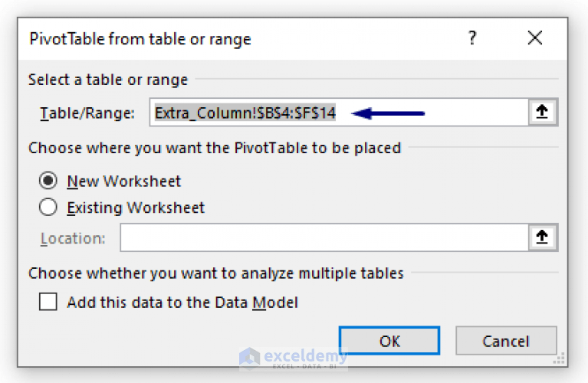
Task: Click the 'analyze multiple tables' section heading
Action: point(216,273)
